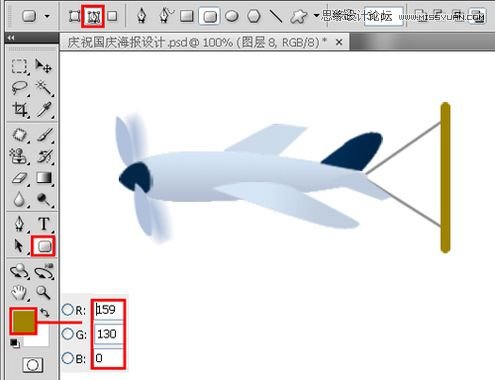Pick the Pen tool in options bar
Viewport: 495px width, 380px height.
(142, 16)
